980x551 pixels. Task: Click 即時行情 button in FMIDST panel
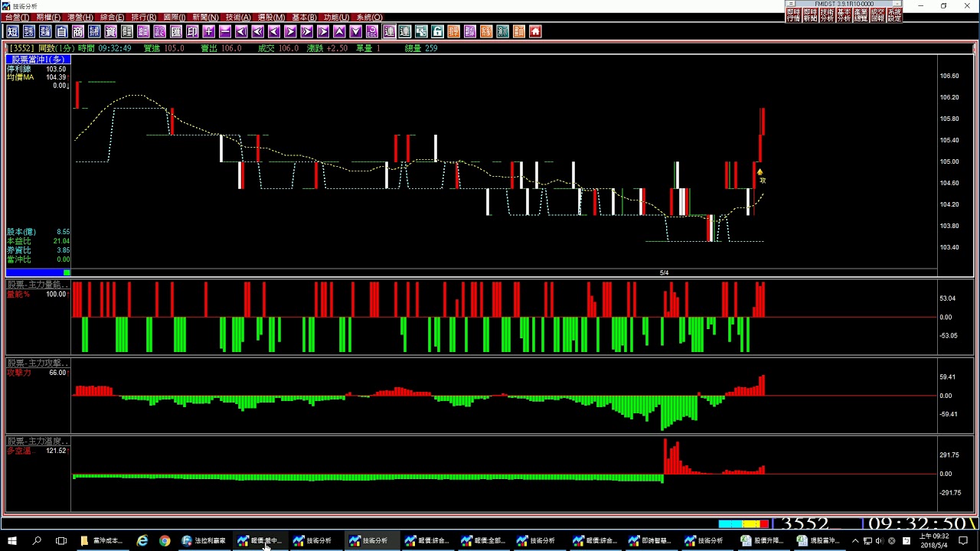coord(794,15)
